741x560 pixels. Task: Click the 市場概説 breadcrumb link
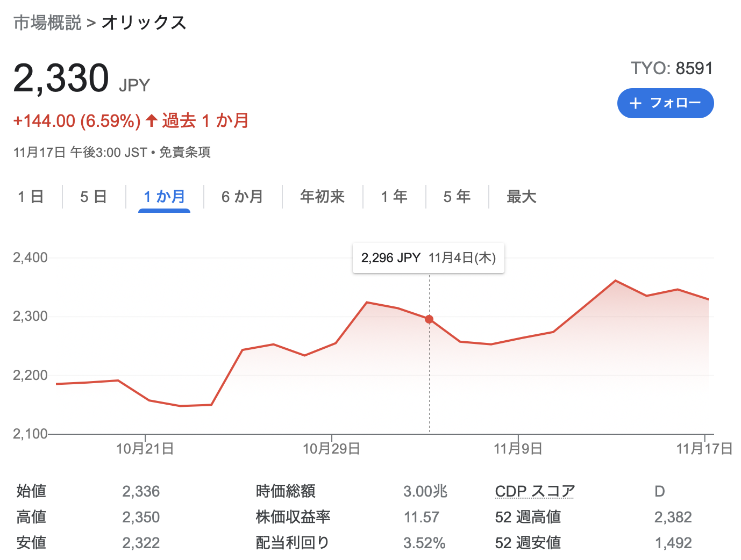tap(47, 23)
